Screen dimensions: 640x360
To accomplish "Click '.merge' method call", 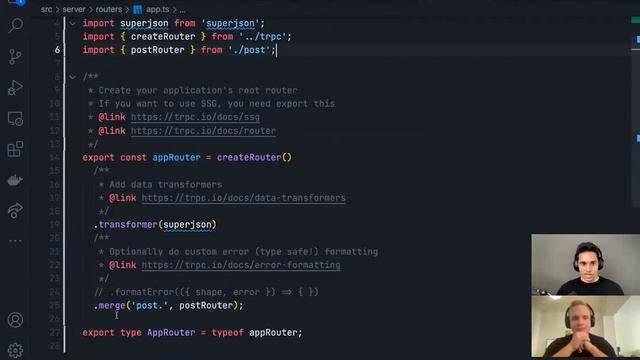I will [x=109, y=306].
